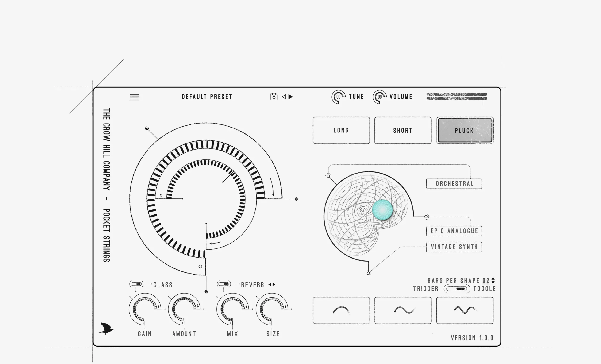Toggle the Reverb effect switch
This screenshot has height=364, width=601.
[x=224, y=284]
